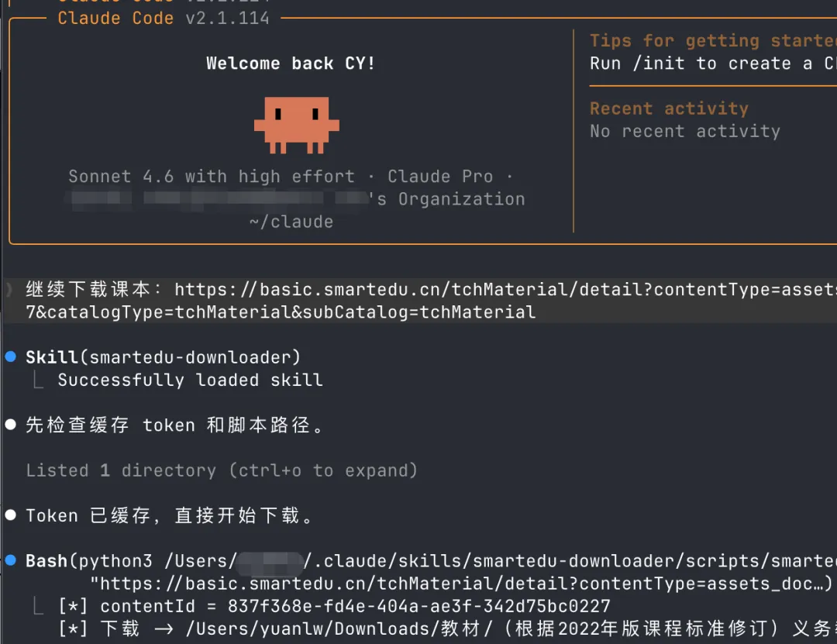This screenshot has height=644, width=837.
Task: Click the contentId value 837f368e line
Action: pyautogui.click(x=334, y=606)
